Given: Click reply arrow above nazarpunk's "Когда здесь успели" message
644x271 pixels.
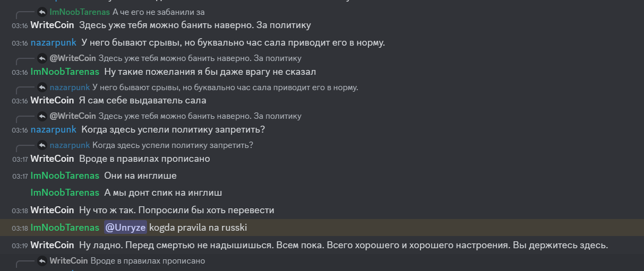Looking at the screenshot, I should point(42,116).
